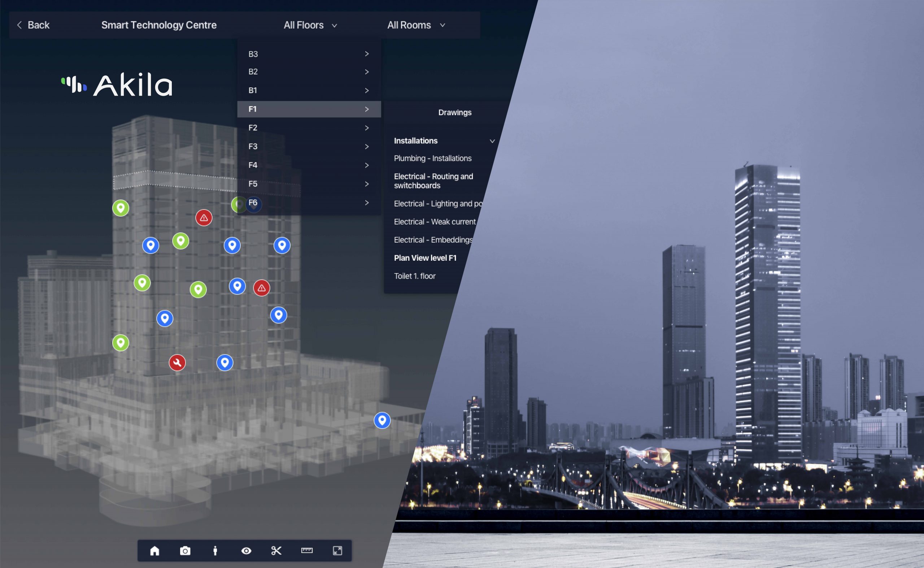Screen dimensions: 924x568
Task: Select the scissors section-cut tool
Action: [276, 551]
